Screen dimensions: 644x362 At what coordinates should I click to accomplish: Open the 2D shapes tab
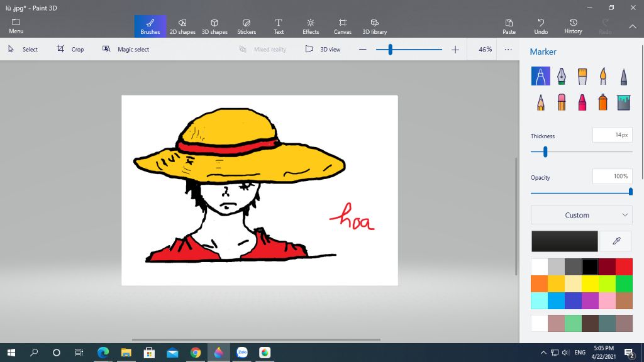point(182,26)
